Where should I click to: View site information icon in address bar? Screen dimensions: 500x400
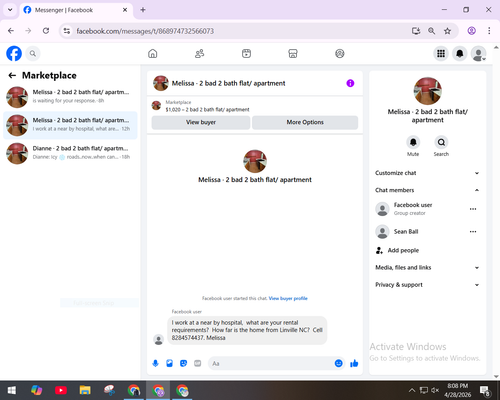67,31
